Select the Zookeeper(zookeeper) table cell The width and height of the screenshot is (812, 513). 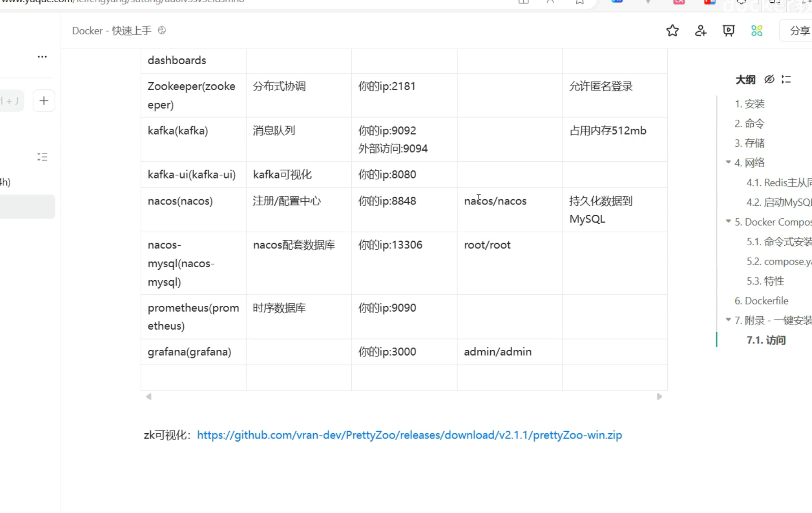194,95
